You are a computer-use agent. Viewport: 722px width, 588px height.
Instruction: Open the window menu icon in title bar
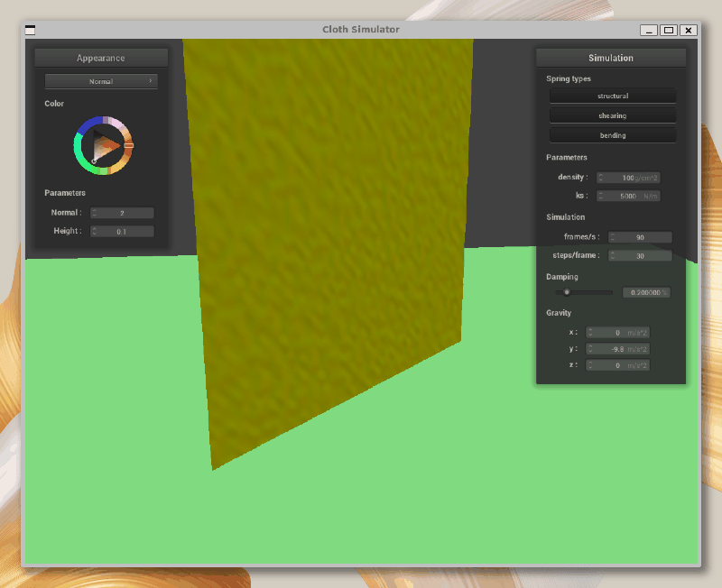[x=30, y=30]
